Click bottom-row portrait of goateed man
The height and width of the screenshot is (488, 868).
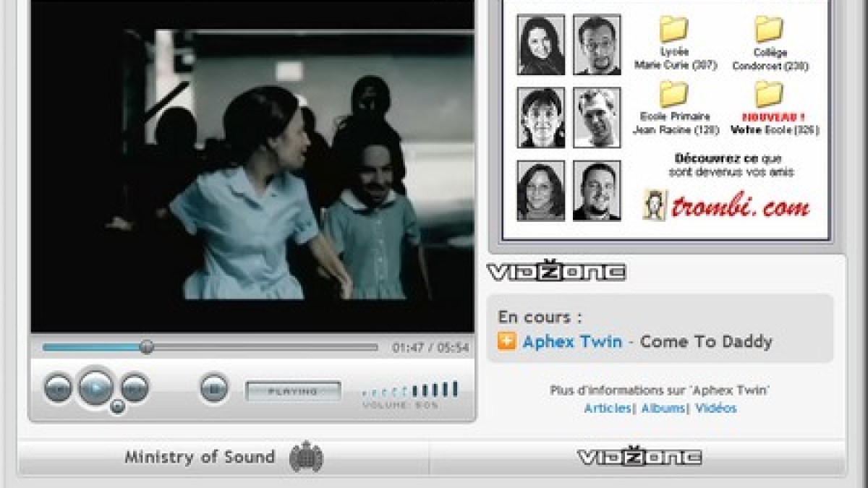point(597,190)
